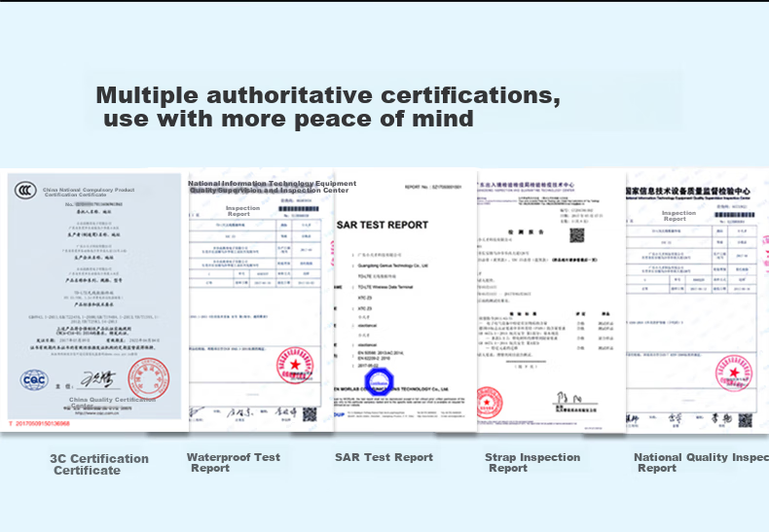769x532 pixels.
Task: Open the Strap Inspection Report document image
Action: coord(551,301)
